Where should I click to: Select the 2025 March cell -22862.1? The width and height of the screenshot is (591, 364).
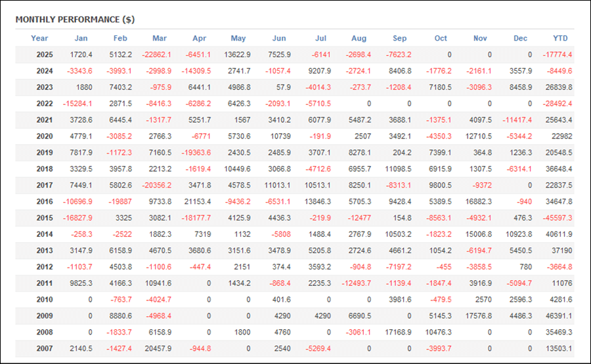click(156, 54)
